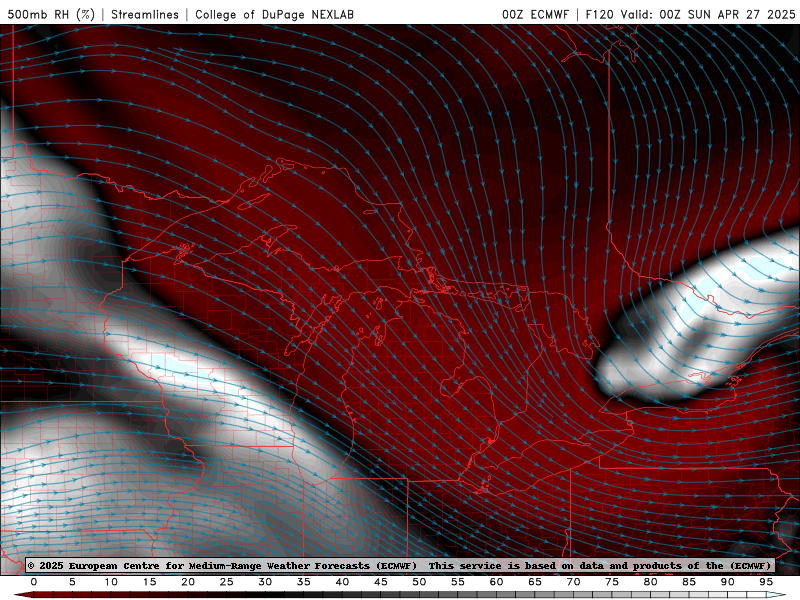The image size is (800, 600).
Task: Click the "00Z ECMWF" model label
Action: click(535, 14)
